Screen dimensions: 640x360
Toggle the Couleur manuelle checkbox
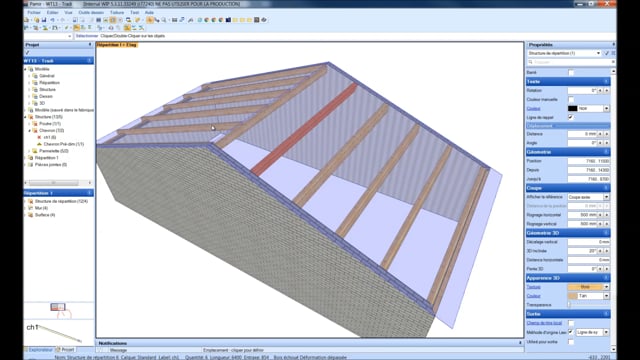pos(571,100)
